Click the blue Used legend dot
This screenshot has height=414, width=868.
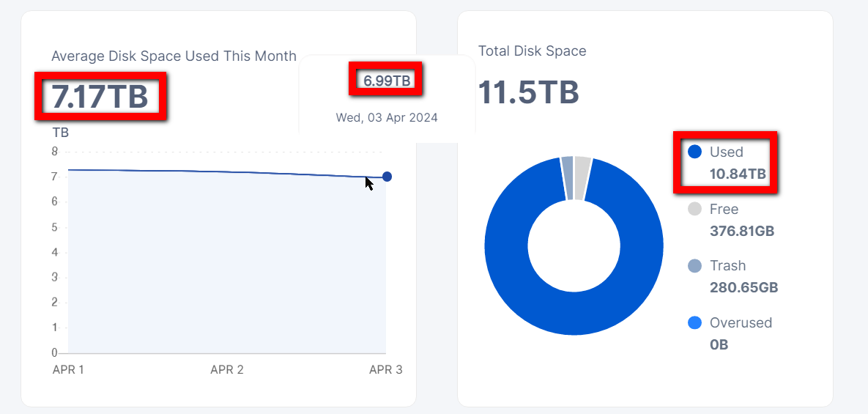pyautogui.click(x=695, y=152)
